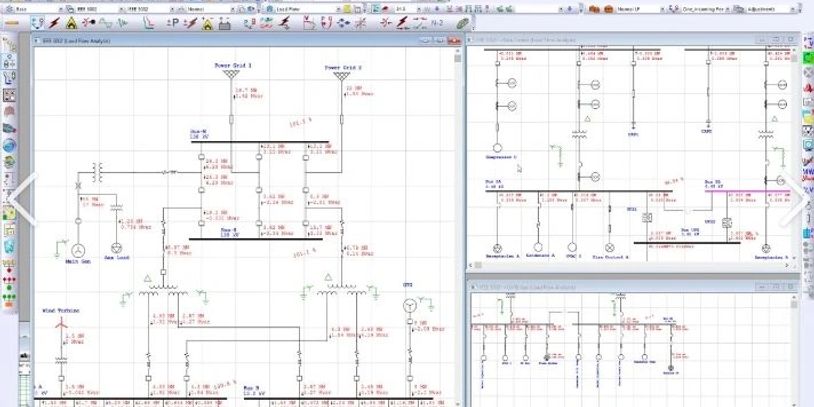Click the Power Grid 2 symbol

pos(342,76)
